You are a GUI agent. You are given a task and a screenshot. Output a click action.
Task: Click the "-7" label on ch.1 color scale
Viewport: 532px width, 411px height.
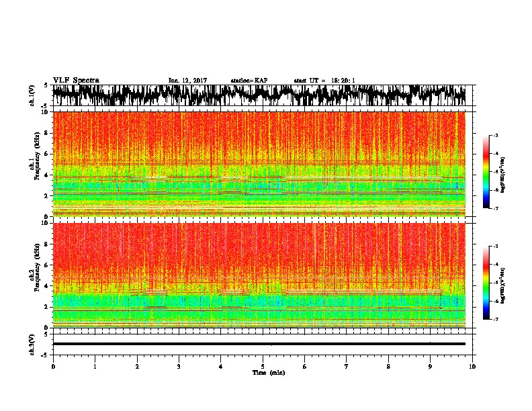click(495, 208)
